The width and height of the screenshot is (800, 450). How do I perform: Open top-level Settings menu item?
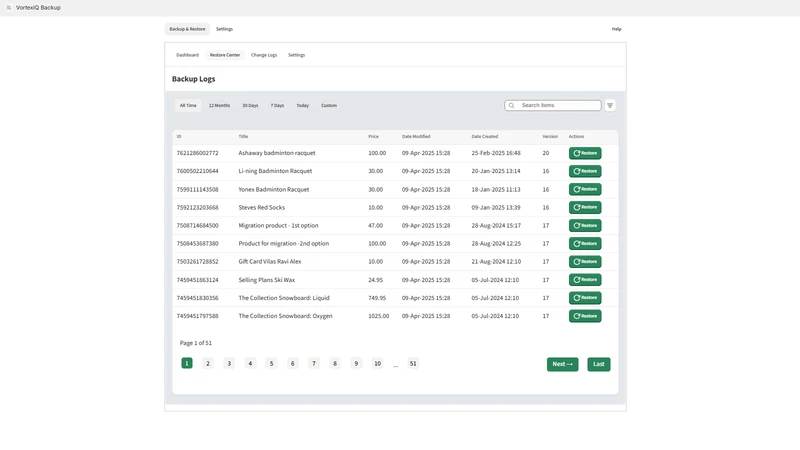(x=224, y=29)
